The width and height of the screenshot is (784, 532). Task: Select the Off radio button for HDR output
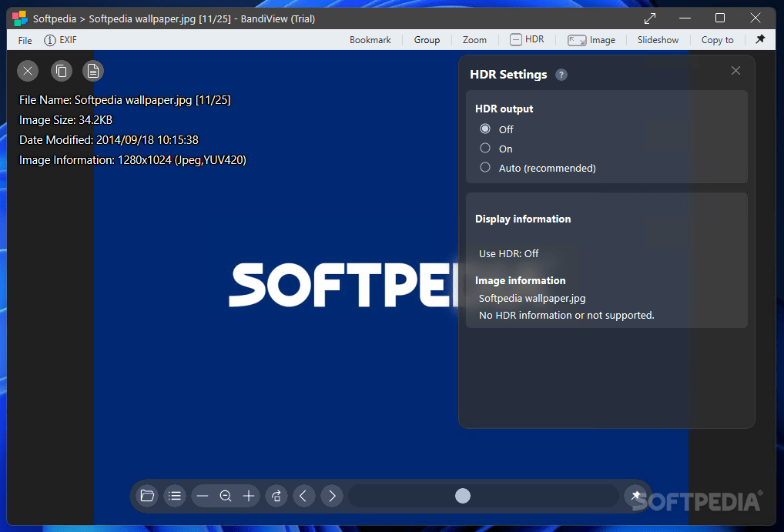point(485,129)
